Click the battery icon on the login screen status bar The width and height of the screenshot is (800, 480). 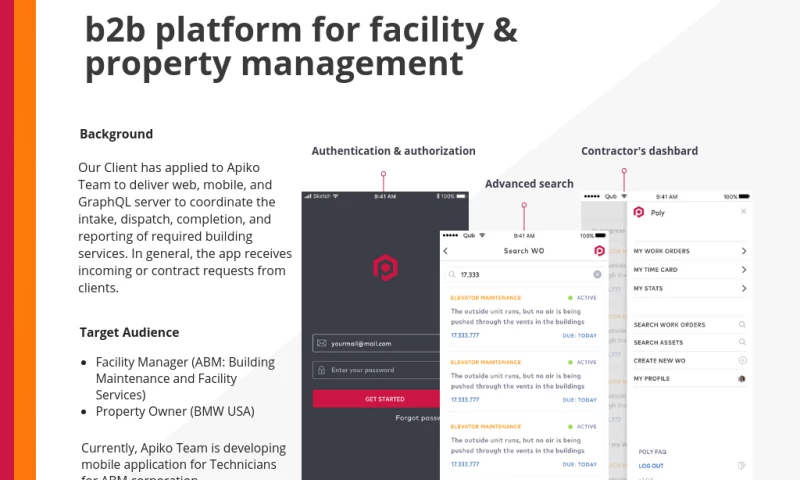coord(461,196)
